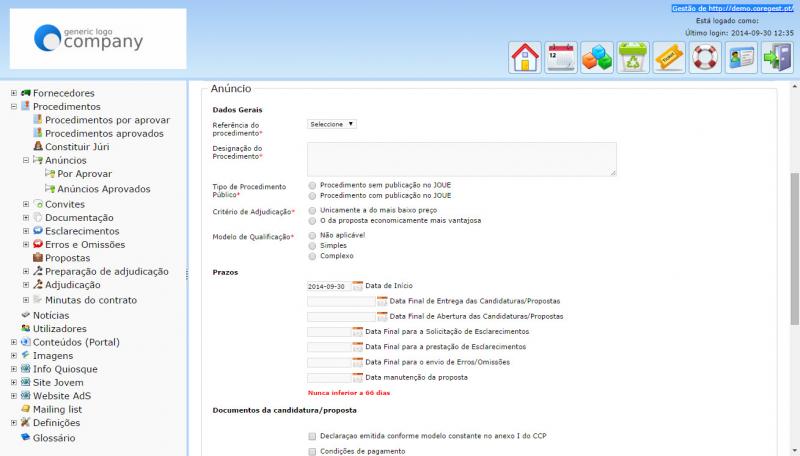Click the user profile card icon

(741, 57)
